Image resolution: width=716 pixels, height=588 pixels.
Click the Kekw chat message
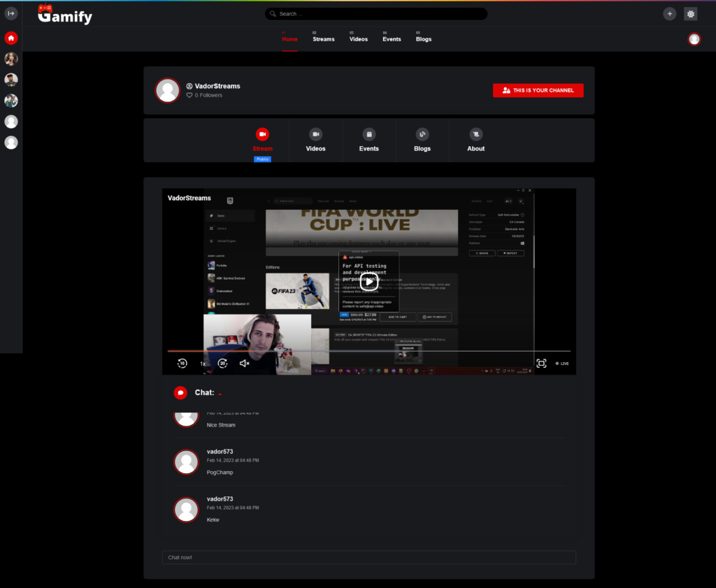pyautogui.click(x=213, y=520)
